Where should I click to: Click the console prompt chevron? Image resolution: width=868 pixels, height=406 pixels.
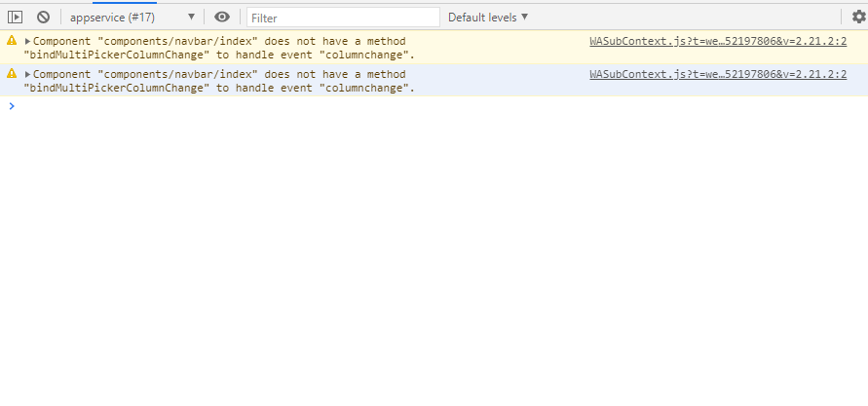coord(12,106)
